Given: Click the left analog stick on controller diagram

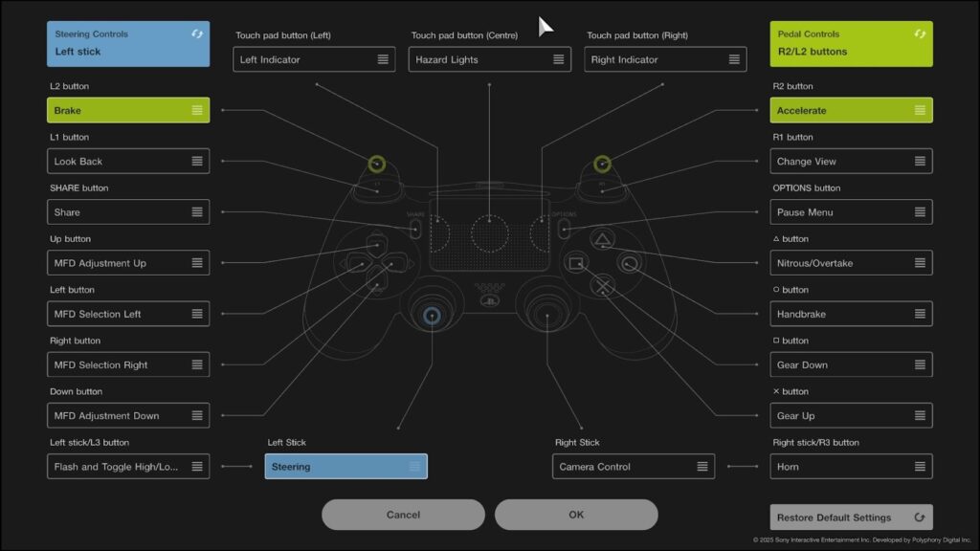Looking at the screenshot, I should 433,314.
